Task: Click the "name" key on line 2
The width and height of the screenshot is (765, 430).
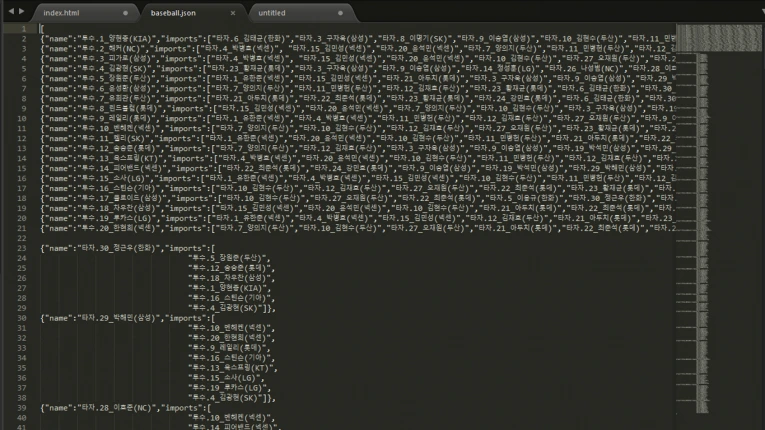Action: [x=58, y=39]
